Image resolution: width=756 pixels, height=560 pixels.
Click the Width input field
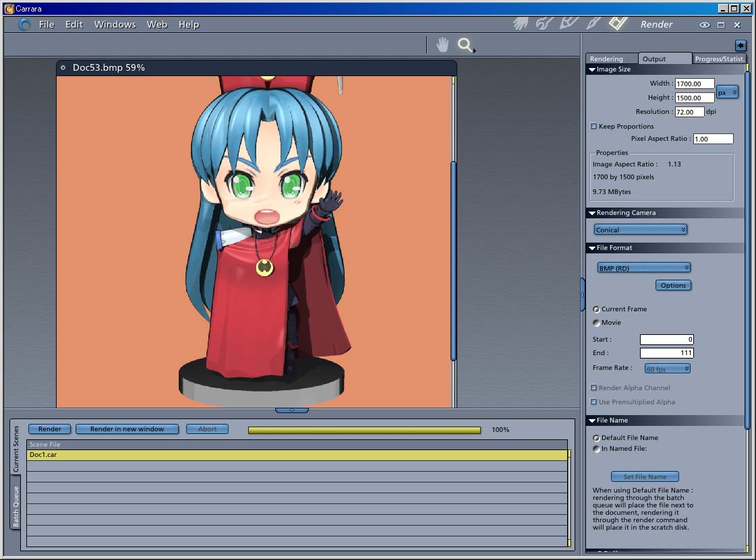[x=694, y=84]
